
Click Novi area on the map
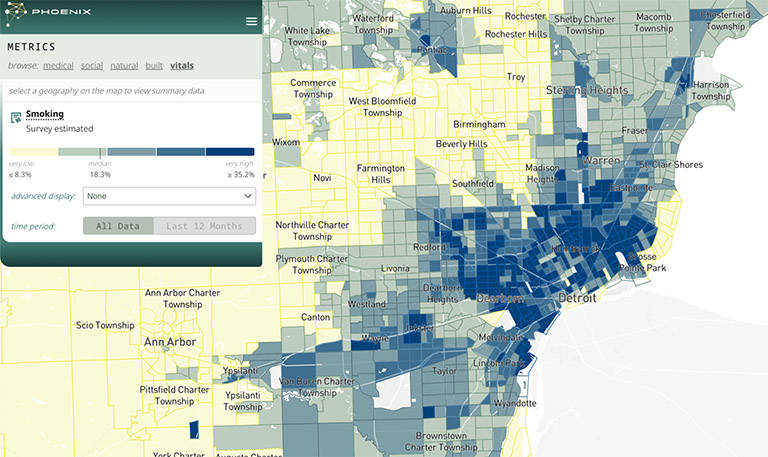click(x=322, y=178)
